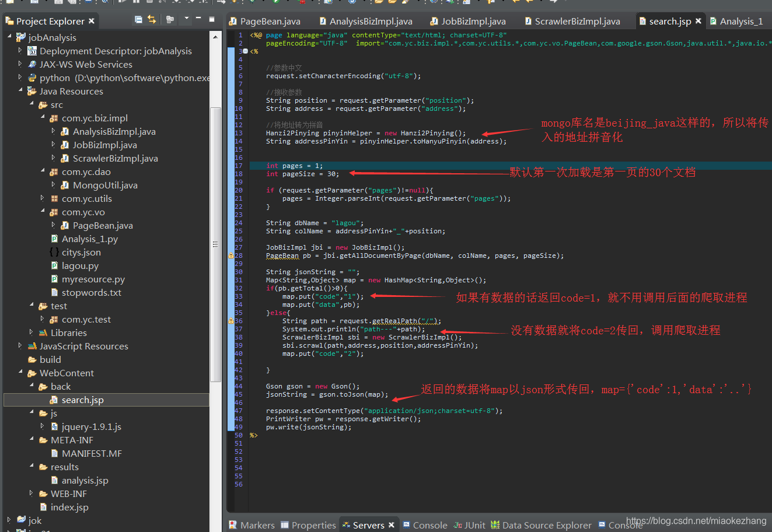772x532 pixels.
Task: Click the code line 'String dbName = "lagou";'
Action: [315, 223]
